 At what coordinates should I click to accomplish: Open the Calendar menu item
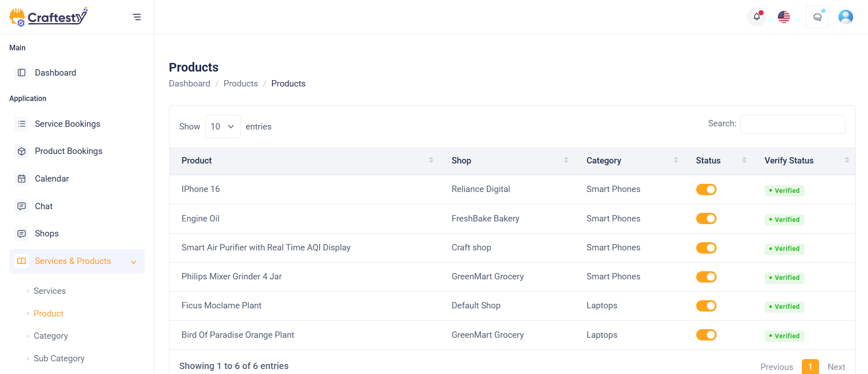point(52,179)
